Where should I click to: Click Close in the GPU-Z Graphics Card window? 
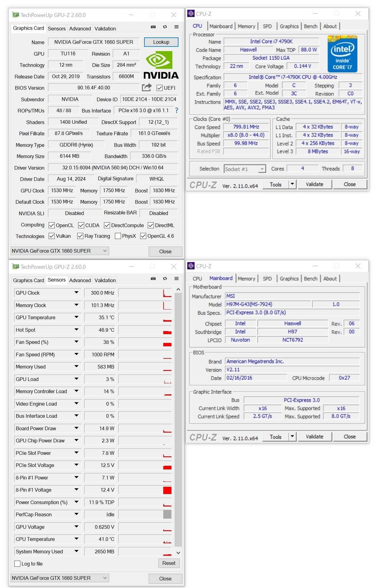[x=165, y=251]
